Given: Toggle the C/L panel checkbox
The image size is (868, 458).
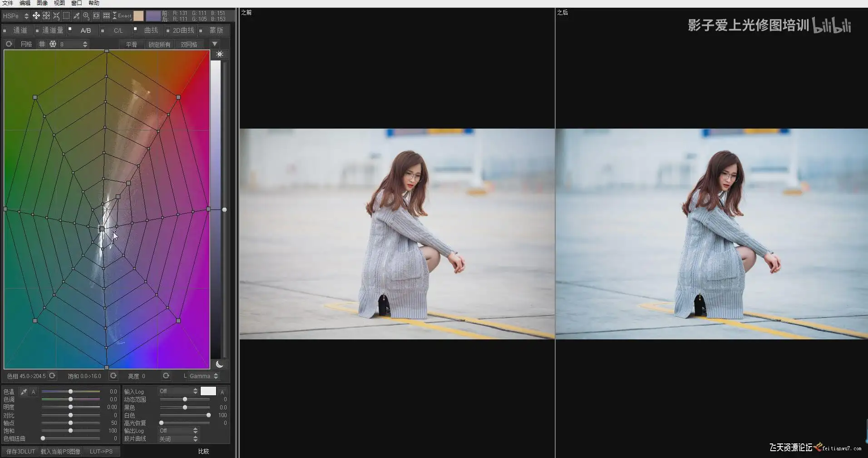Looking at the screenshot, I should click(103, 30).
